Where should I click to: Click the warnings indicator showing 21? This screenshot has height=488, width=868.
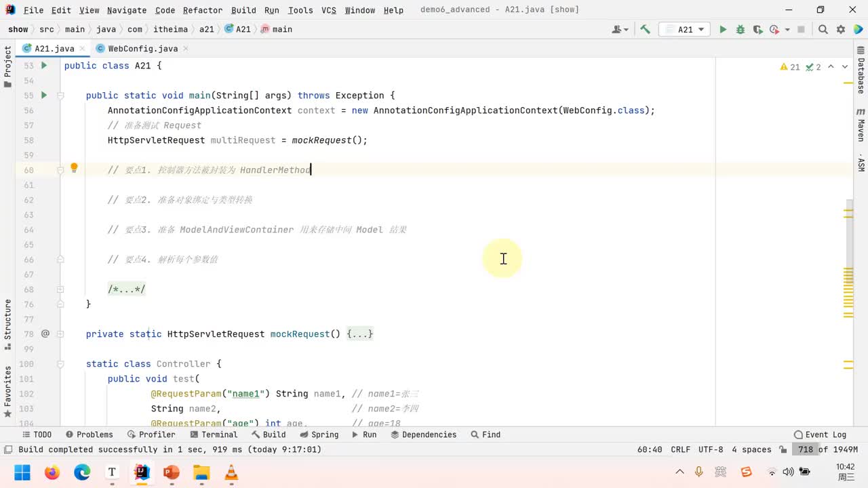tap(790, 67)
